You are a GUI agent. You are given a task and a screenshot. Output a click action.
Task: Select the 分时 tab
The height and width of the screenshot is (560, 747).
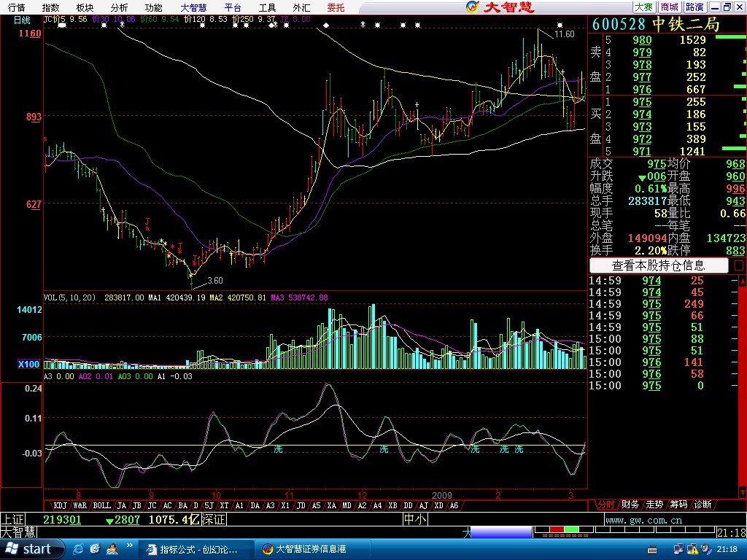click(606, 505)
